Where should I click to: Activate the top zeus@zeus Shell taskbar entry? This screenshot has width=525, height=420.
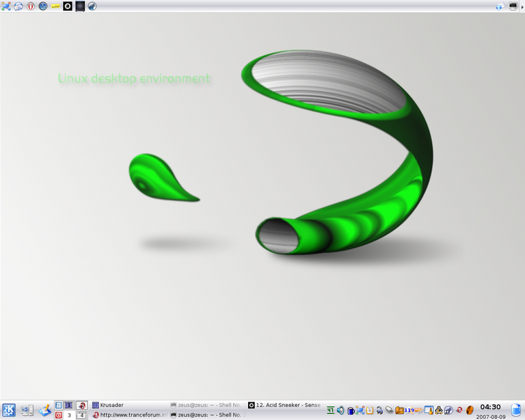point(206,405)
